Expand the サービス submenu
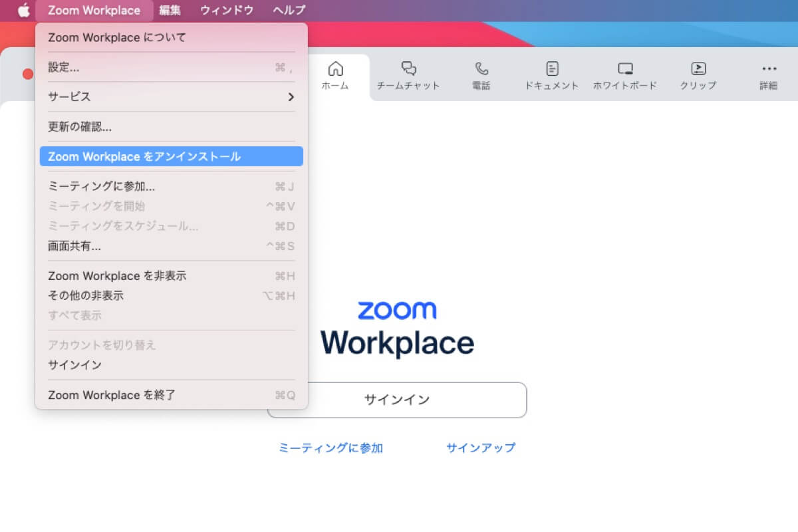Screen dimensions: 798x532 (x=69, y=96)
